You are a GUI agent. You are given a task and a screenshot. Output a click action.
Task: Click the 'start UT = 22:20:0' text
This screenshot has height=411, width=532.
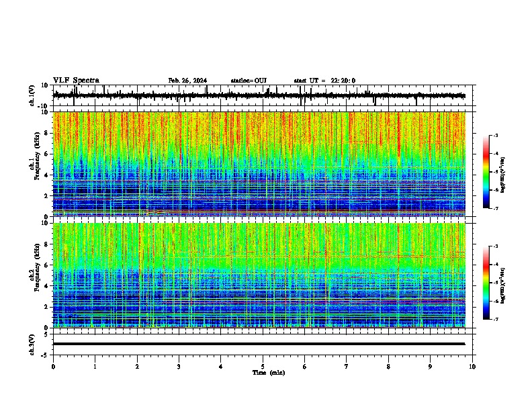pyautogui.click(x=324, y=81)
